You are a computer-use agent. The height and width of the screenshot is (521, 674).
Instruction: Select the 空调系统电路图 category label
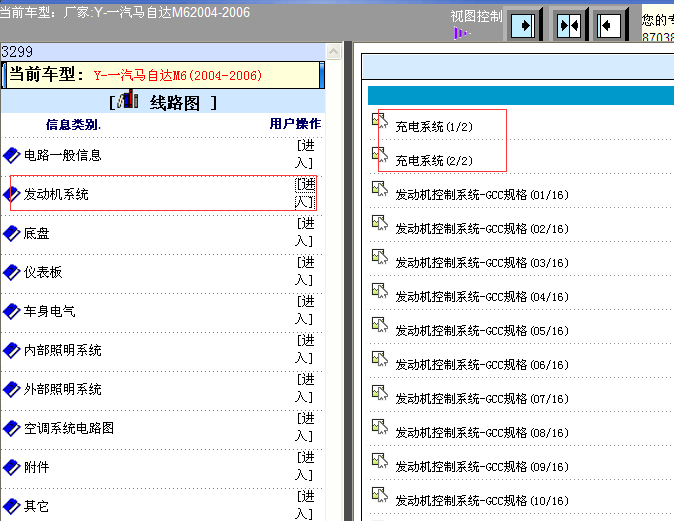tap(69, 428)
